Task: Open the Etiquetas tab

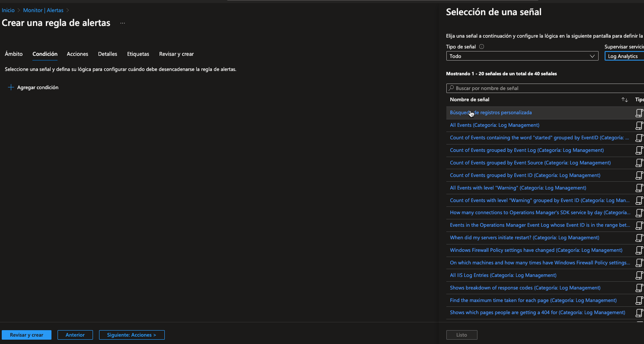Action: (138, 54)
